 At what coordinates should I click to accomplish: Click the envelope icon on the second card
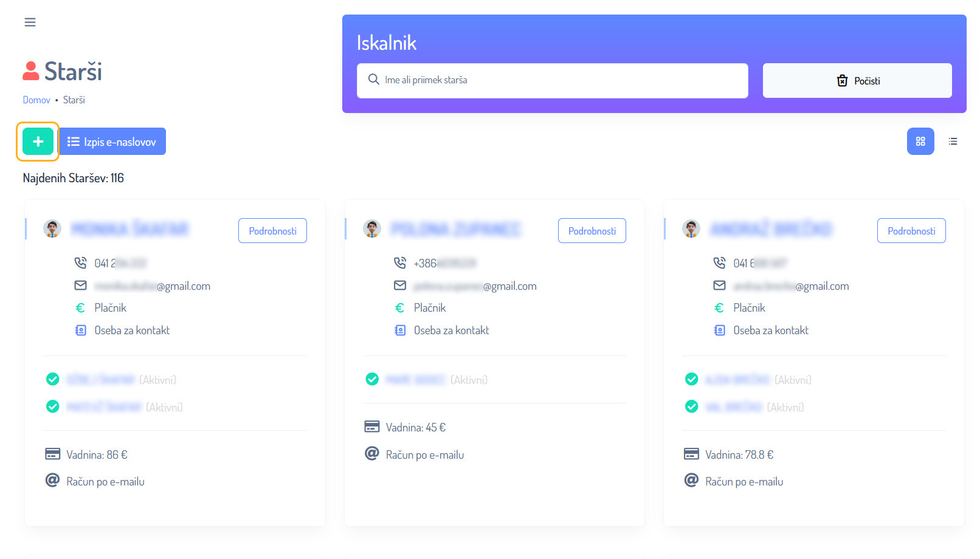[400, 286]
